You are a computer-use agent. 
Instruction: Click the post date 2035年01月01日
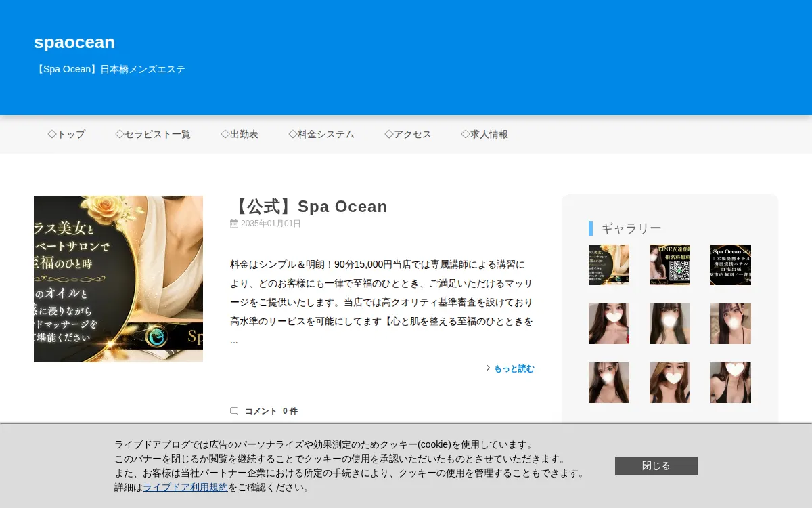coord(271,224)
